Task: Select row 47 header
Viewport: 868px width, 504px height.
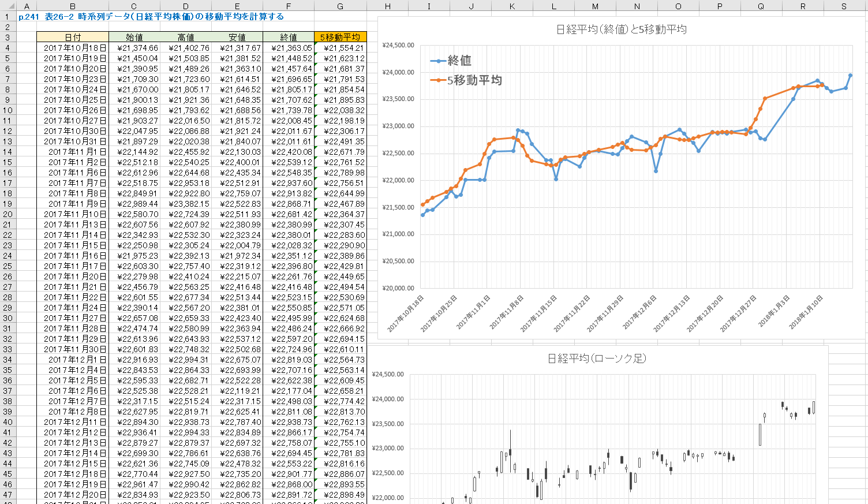Action: [x=8, y=495]
